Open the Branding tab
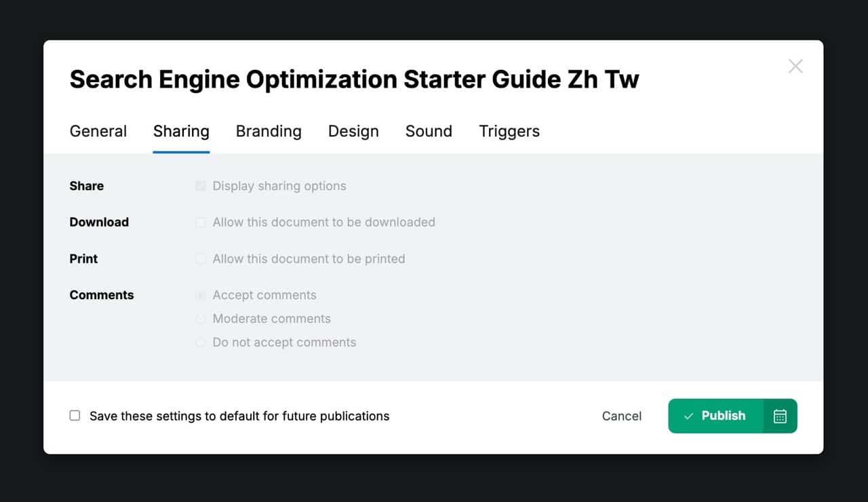 click(x=269, y=131)
